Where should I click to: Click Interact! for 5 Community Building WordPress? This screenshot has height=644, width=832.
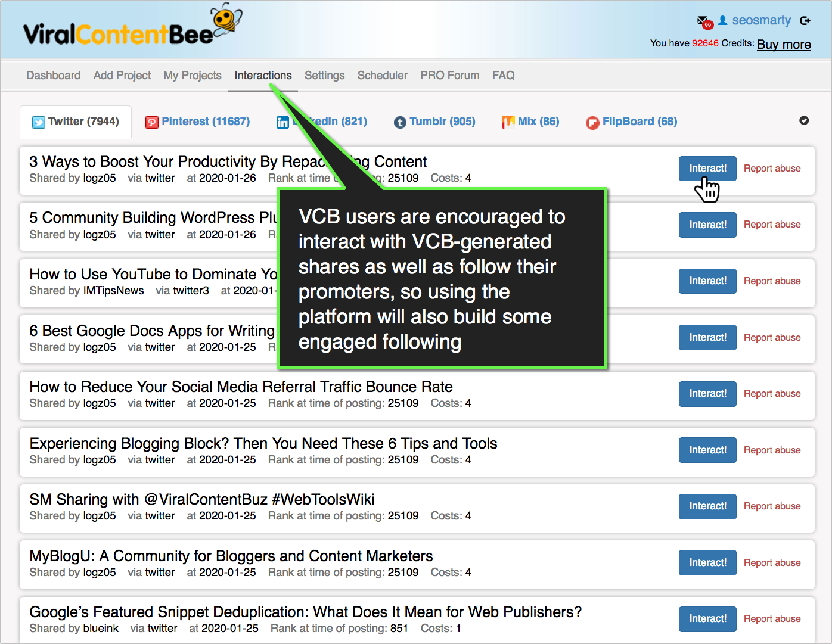click(x=707, y=225)
